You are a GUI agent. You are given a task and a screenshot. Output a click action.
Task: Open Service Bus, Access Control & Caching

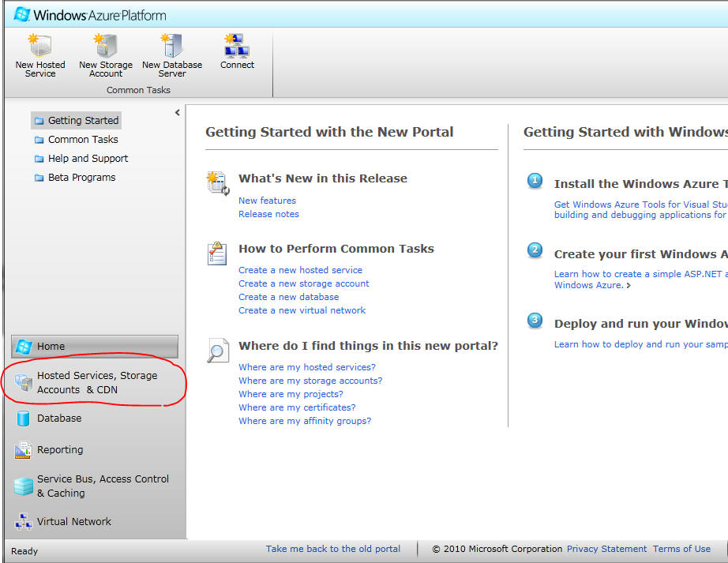[95, 486]
